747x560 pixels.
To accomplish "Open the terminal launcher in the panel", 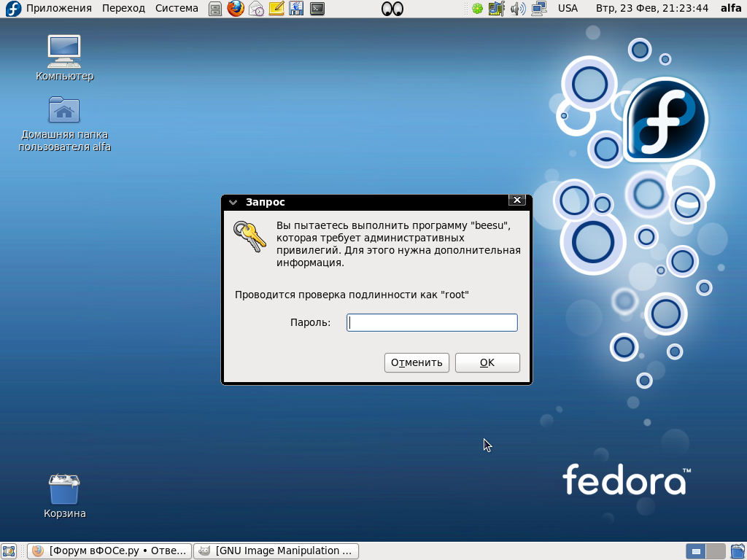I will pyautogui.click(x=317, y=9).
